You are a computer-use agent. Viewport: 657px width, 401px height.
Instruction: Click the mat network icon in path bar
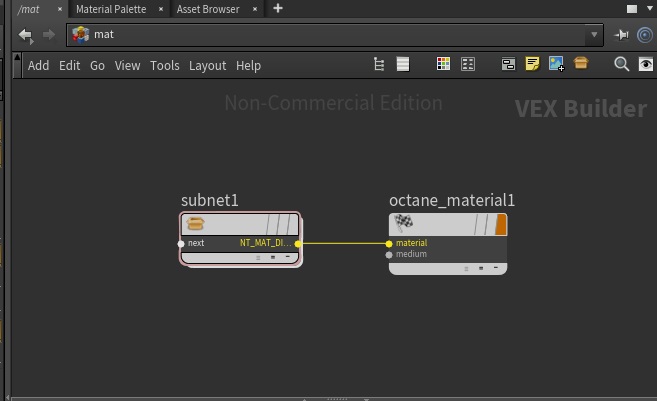pos(80,35)
